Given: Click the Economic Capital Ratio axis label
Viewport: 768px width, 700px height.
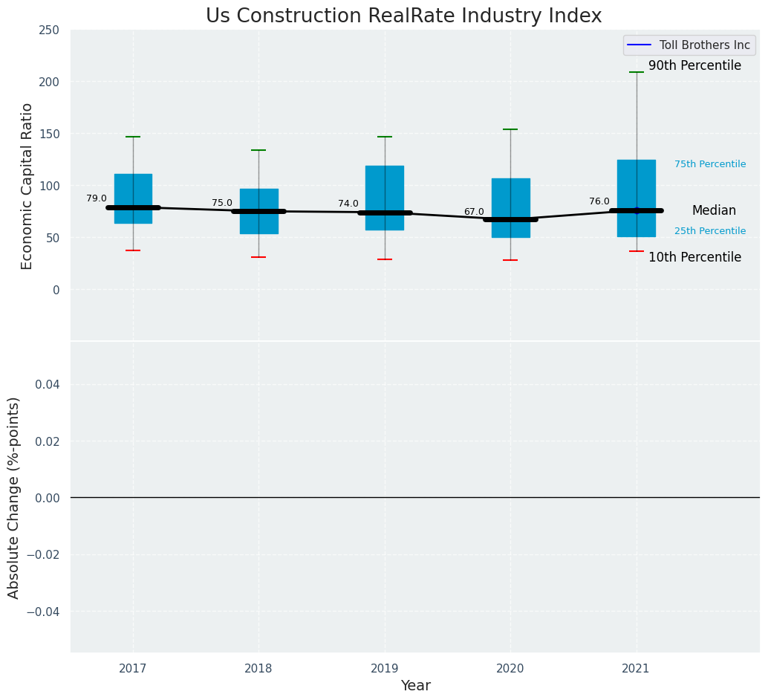Looking at the screenshot, I should click(27, 187).
